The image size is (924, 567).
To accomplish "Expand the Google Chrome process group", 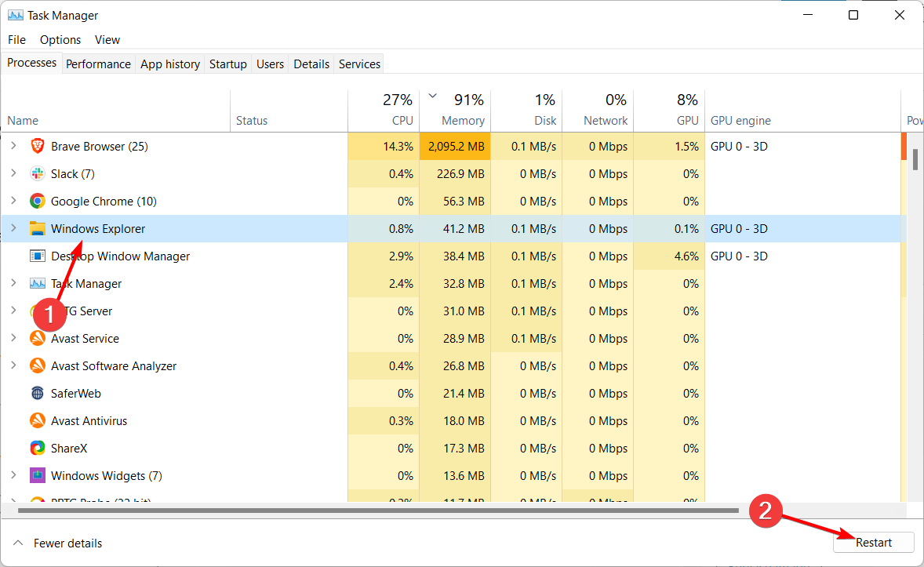I will point(13,201).
